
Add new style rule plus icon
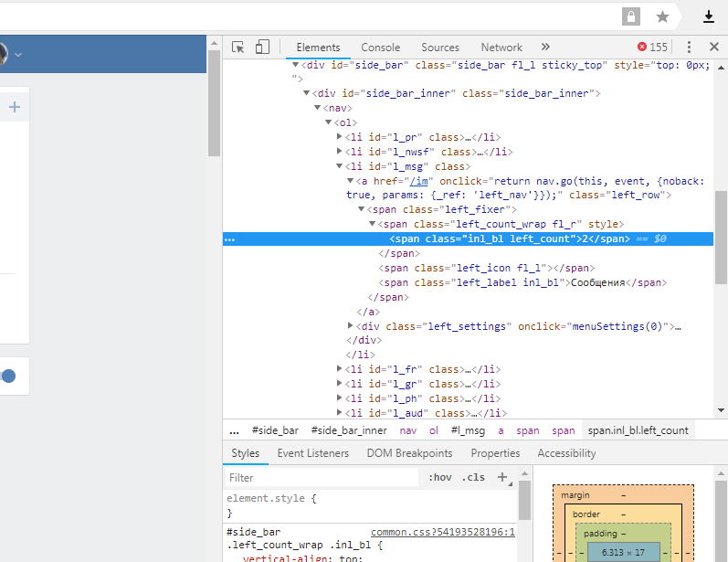click(x=502, y=477)
